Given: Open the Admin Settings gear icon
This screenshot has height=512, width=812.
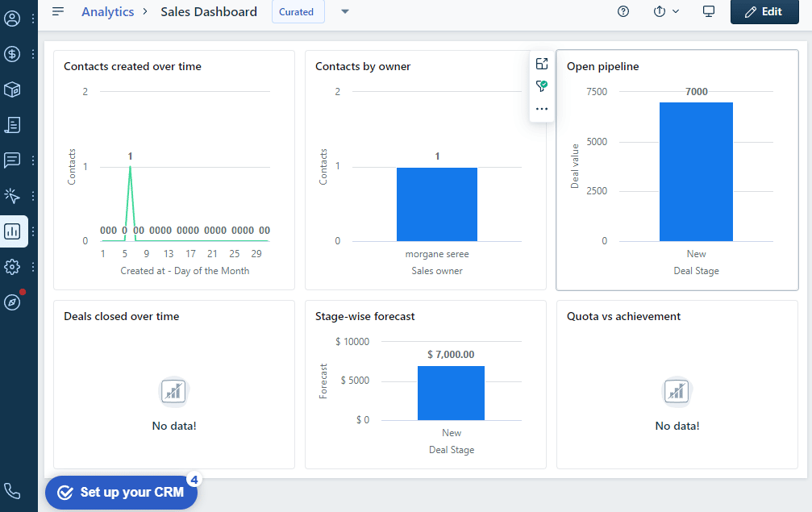Looking at the screenshot, I should click(x=12, y=266).
